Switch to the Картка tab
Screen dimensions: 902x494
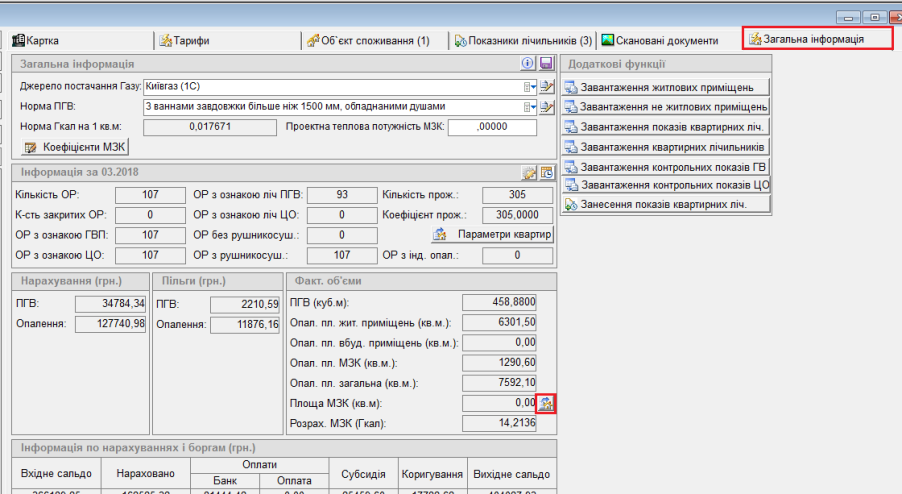(x=37, y=41)
